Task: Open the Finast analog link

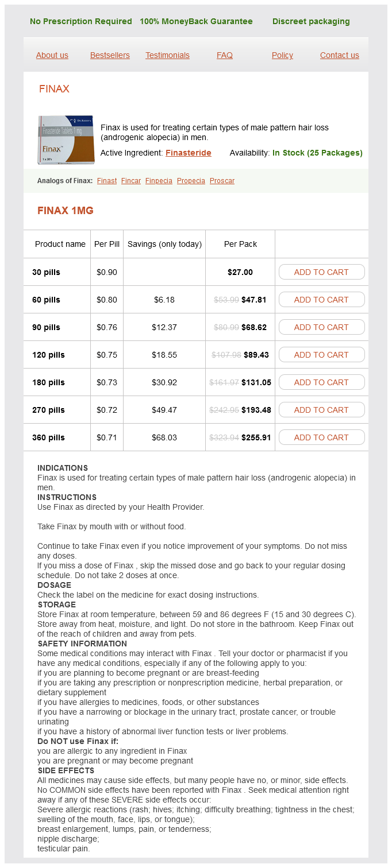Action: [x=107, y=181]
